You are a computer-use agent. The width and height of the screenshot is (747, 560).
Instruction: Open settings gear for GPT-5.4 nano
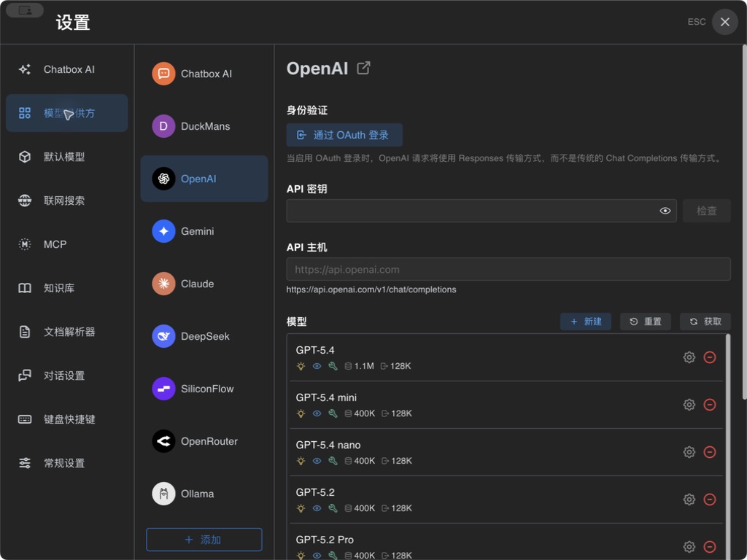689,452
